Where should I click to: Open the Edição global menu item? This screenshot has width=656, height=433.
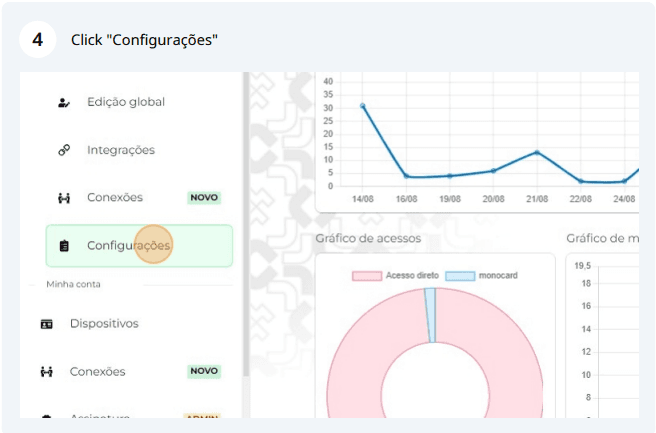[x=139, y=102]
